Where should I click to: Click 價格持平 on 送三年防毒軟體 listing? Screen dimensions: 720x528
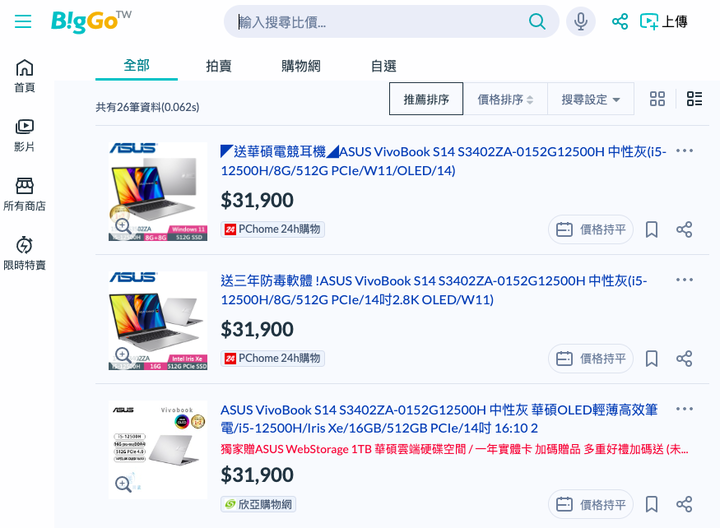click(591, 359)
